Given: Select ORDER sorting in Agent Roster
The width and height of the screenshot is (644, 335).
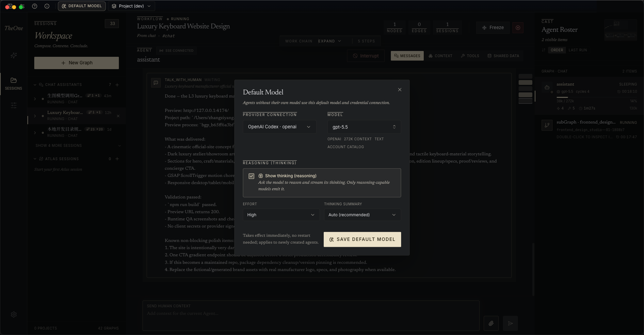Looking at the screenshot, I should click(557, 50).
